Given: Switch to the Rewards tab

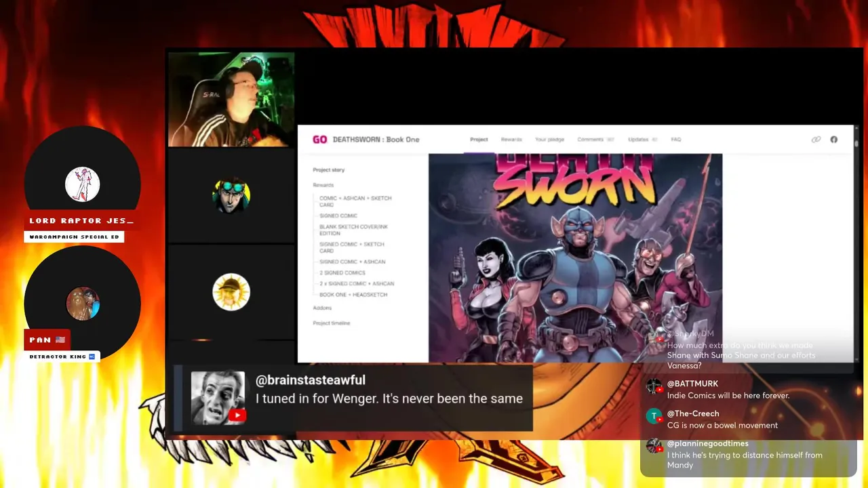Looking at the screenshot, I should [x=511, y=140].
